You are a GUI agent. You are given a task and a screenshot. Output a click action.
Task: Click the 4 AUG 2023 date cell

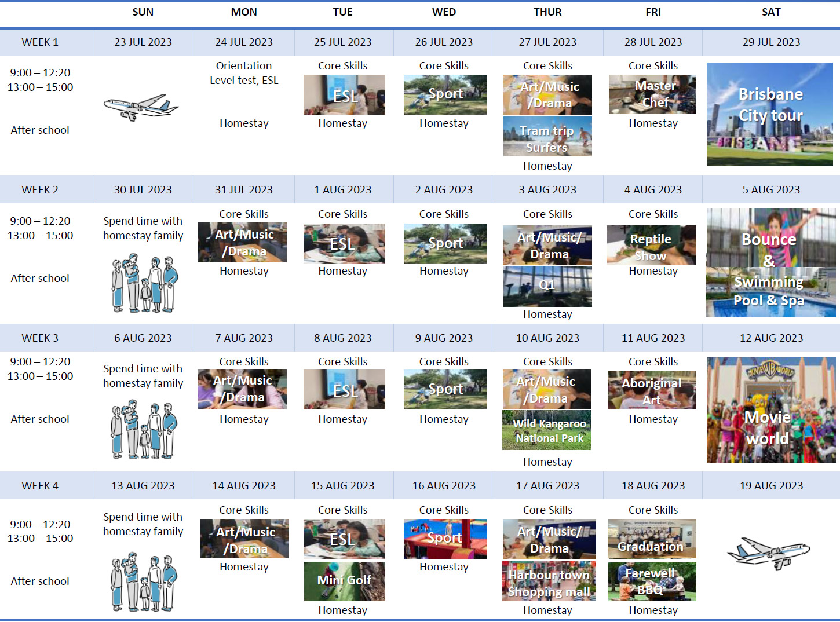[653, 190]
